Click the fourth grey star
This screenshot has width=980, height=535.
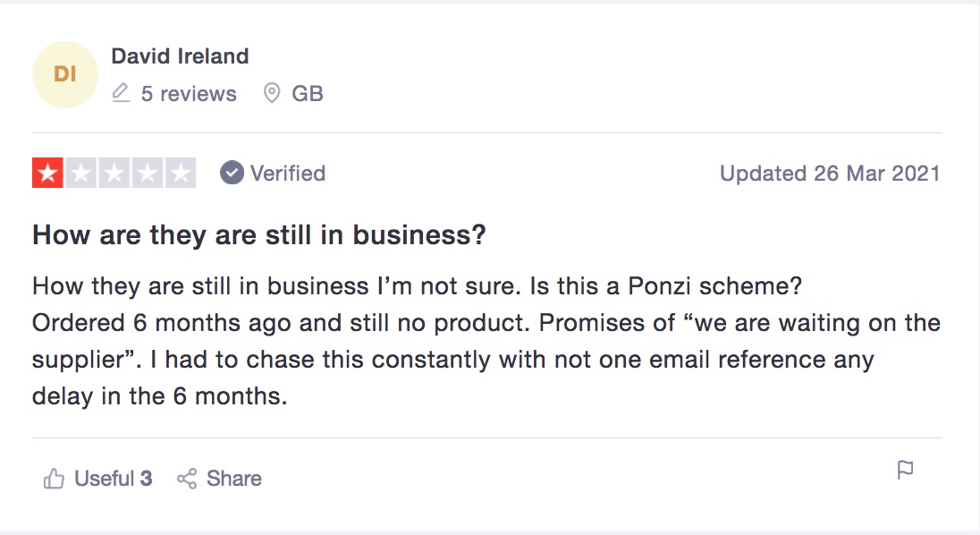point(148,174)
